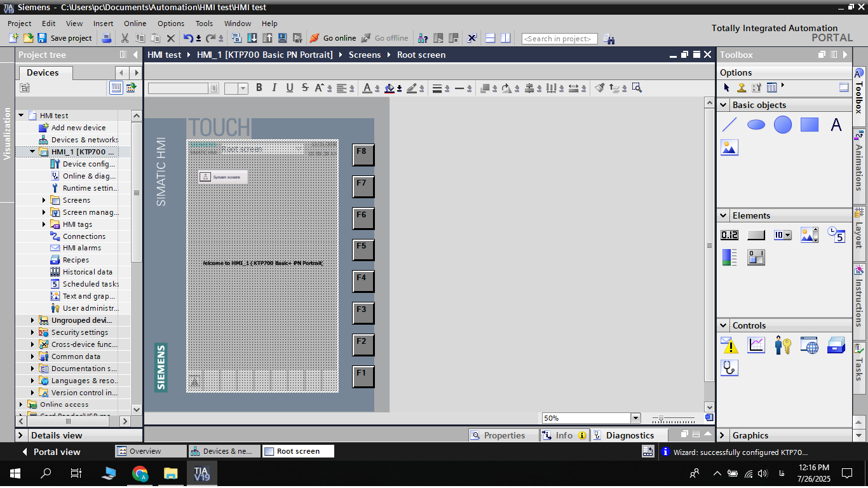Click the Cut scissors icon
Viewport: 868px width, 488px height.
coord(125,38)
